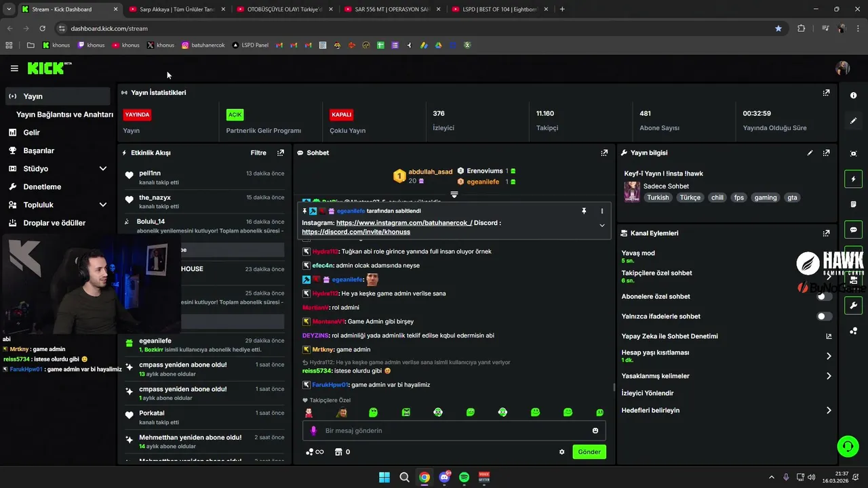Image resolution: width=868 pixels, height=488 pixels.
Task: Expand the Topluluk sidebar section
Action: (103, 205)
